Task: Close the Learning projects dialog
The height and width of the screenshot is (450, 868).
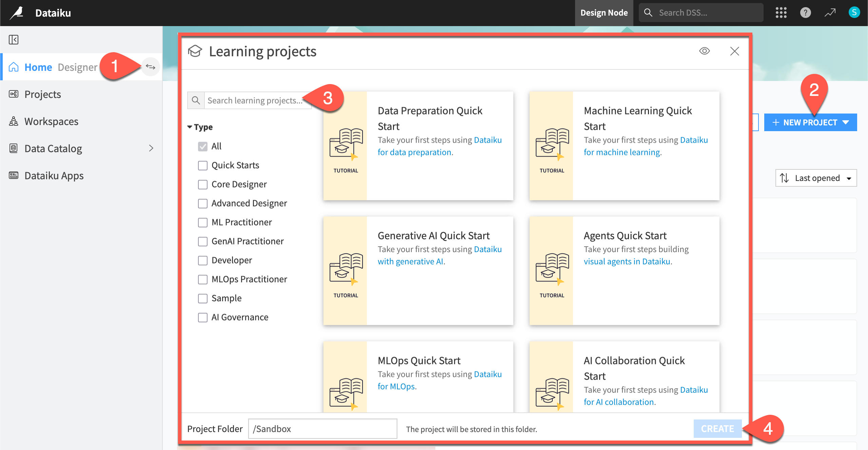Action: 734,51
